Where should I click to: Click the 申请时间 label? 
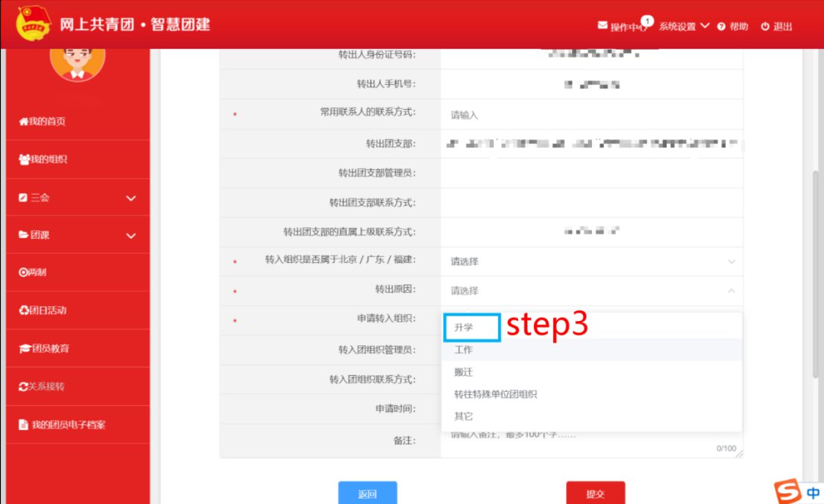click(395, 409)
